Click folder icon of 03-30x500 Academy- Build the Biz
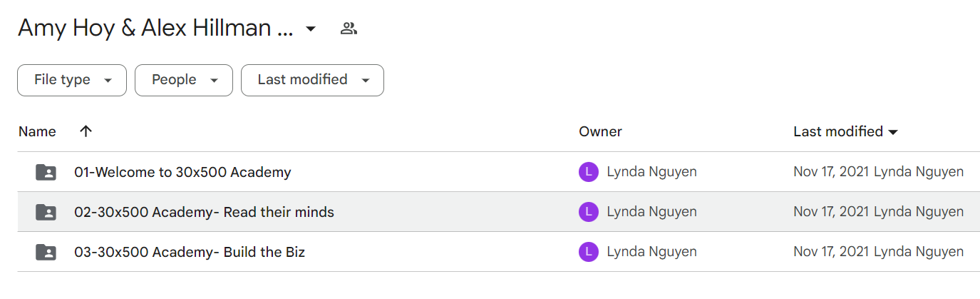 (x=46, y=252)
